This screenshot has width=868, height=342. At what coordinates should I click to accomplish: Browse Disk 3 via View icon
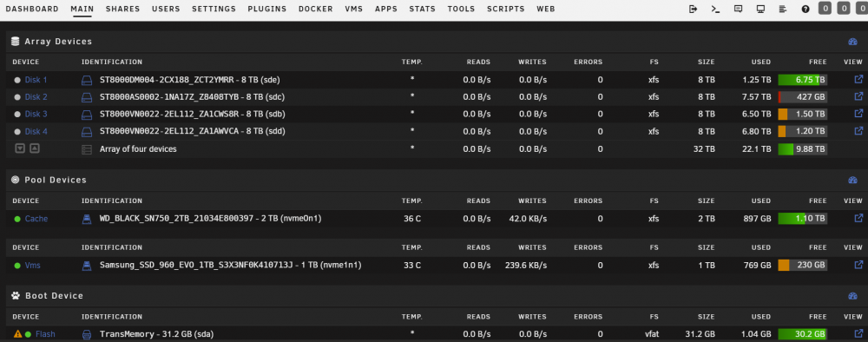coord(858,114)
